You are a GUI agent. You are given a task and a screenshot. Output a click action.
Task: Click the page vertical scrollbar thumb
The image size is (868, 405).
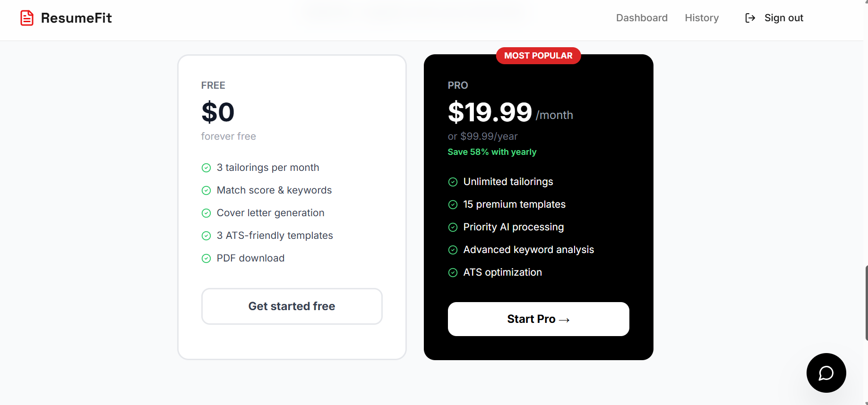(866, 302)
